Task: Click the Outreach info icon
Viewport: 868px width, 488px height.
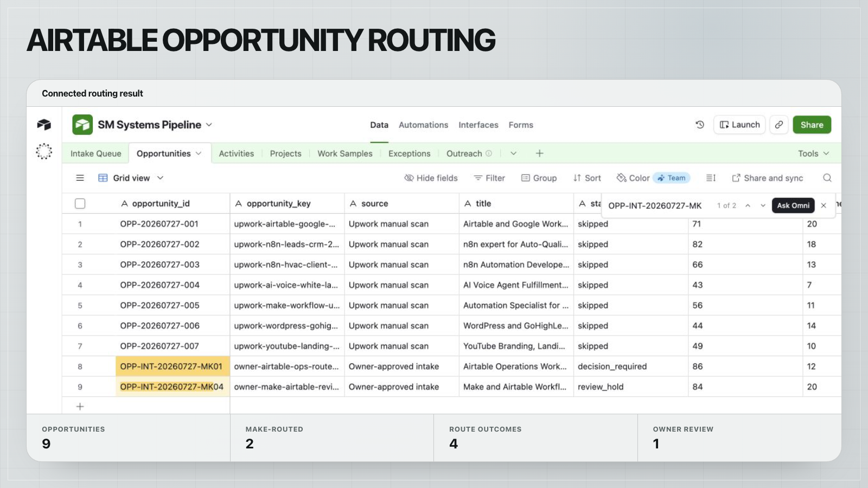Action: tap(489, 153)
